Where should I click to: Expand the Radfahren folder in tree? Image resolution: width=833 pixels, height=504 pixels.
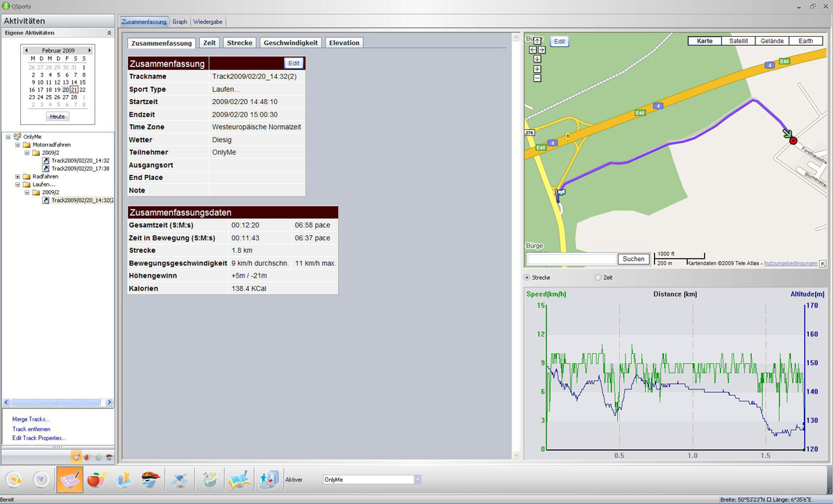[17, 176]
